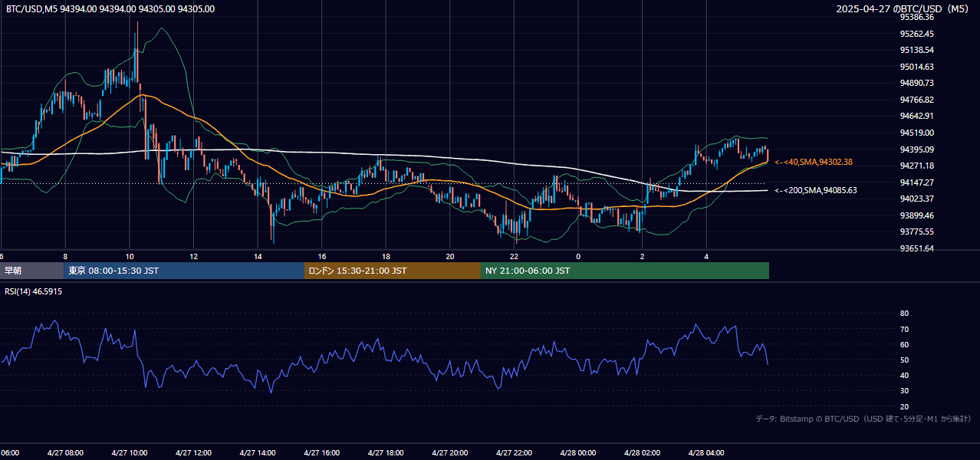Click hour tick 8 under price chart

tap(65, 256)
